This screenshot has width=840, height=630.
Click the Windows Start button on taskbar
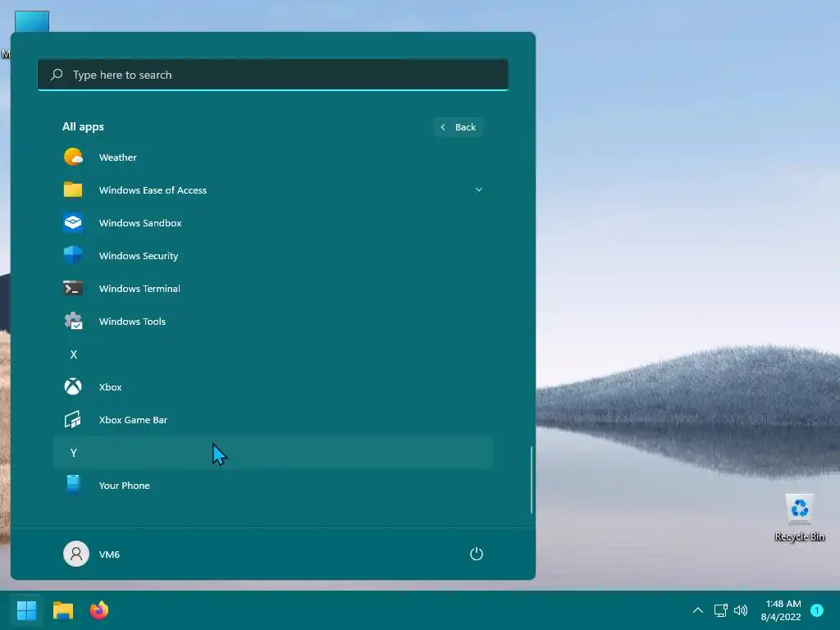point(26,609)
